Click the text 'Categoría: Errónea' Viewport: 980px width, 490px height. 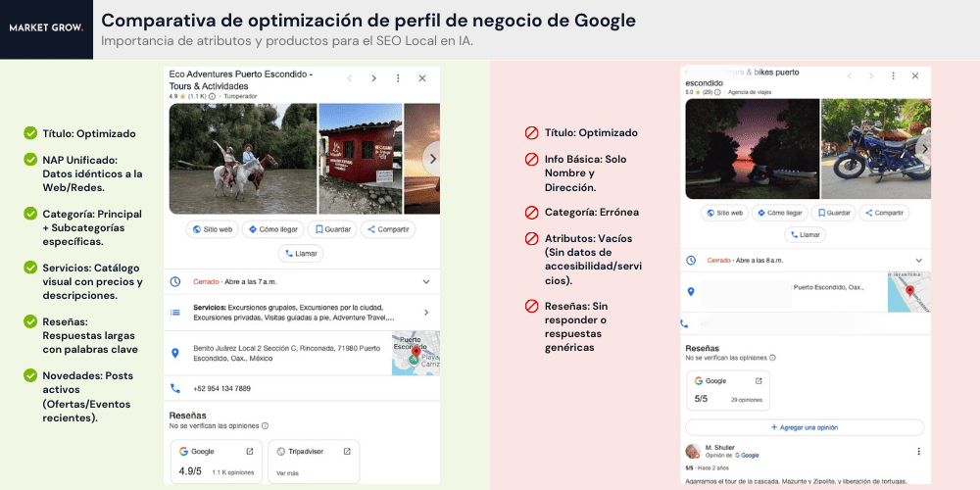[x=592, y=213]
